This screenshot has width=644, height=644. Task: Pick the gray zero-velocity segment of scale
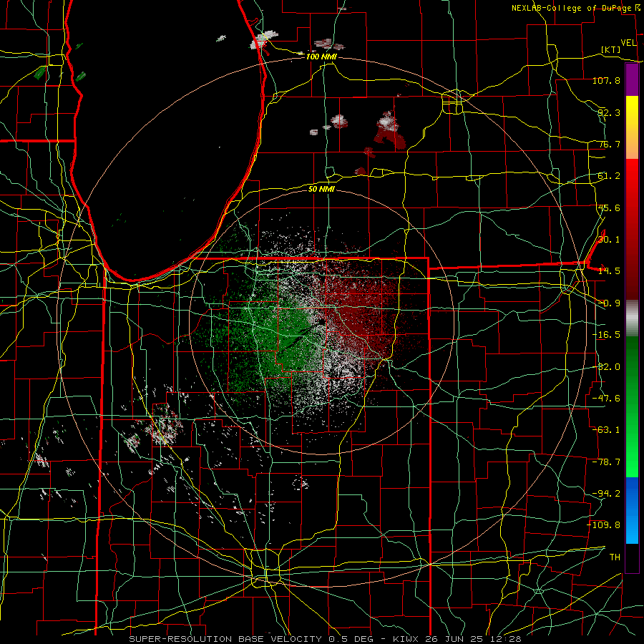632,318
